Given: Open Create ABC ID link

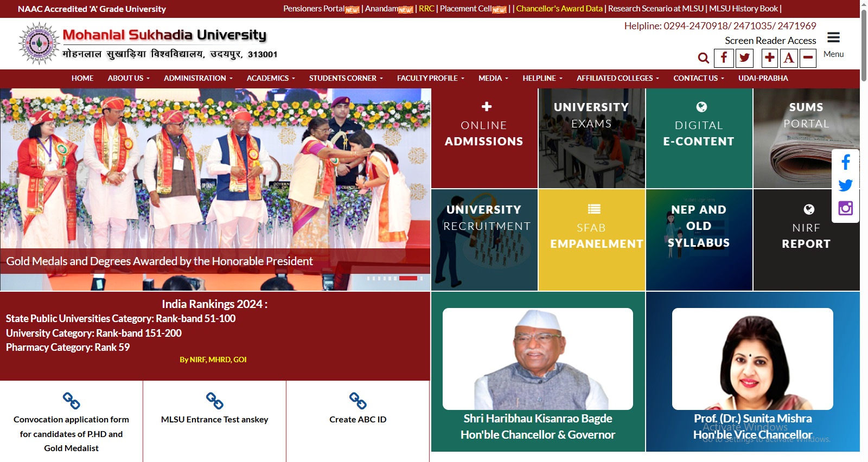Looking at the screenshot, I should [358, 419].
